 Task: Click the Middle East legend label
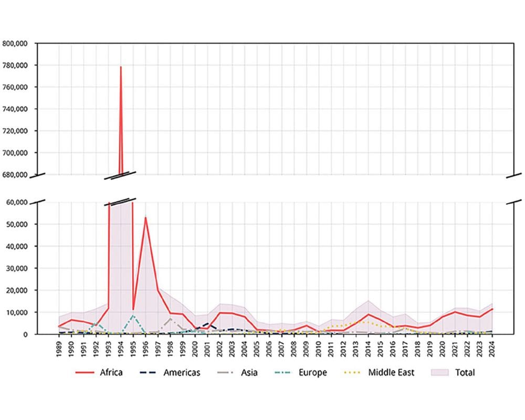pyautogui.click(x=391, y=373)
